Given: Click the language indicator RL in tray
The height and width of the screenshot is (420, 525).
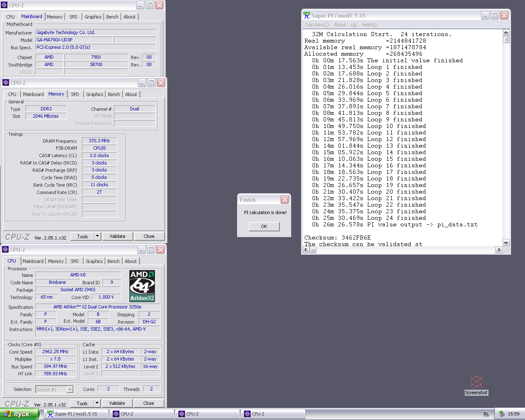Looking at the screenshot, I should [x=486, y=414].
